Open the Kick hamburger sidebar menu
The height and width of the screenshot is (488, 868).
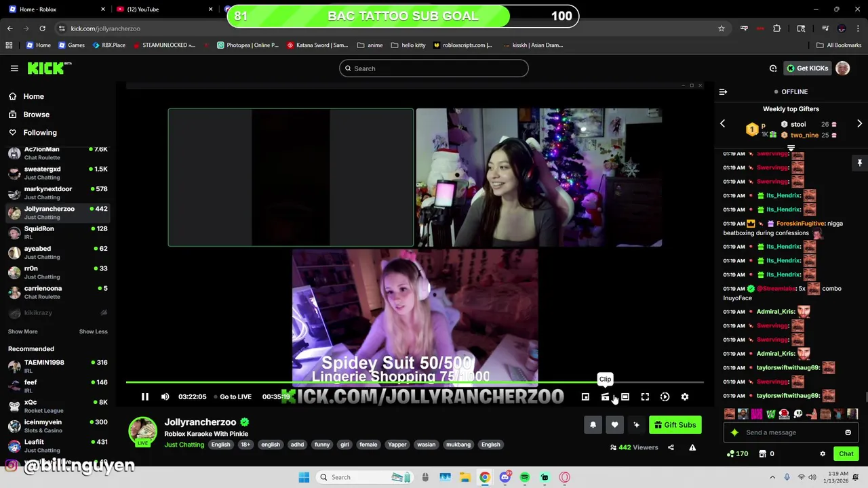click(x=14, y=68)
